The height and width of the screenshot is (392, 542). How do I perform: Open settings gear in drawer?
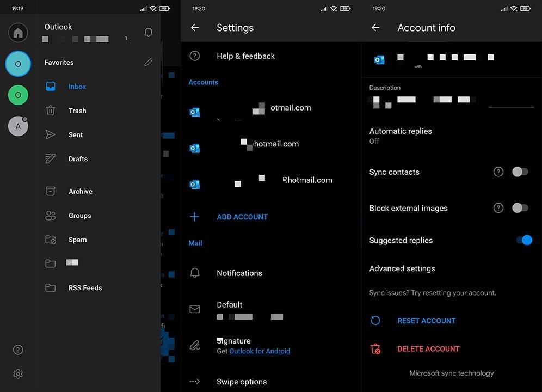click(18, 374)
